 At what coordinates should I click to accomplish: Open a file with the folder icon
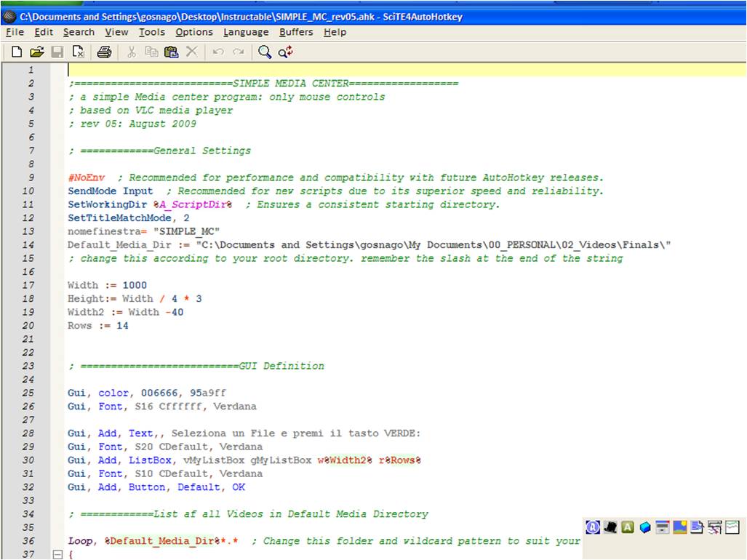click(x=36, y=52)
